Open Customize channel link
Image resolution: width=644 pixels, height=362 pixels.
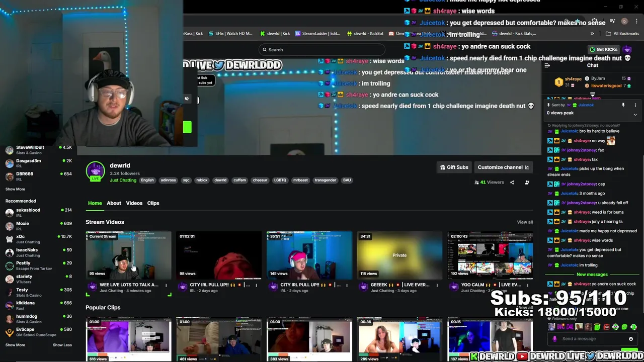[503, 167]
